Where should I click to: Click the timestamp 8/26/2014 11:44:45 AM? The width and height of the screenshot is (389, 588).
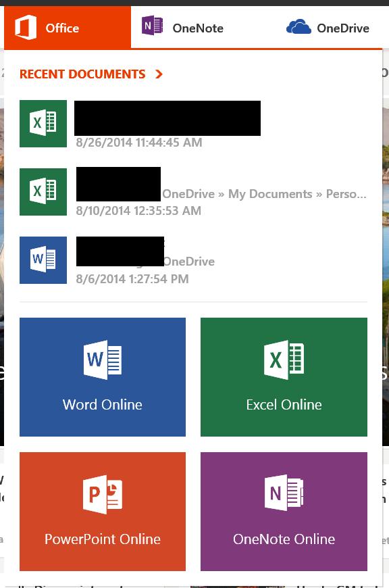(139, 143)
